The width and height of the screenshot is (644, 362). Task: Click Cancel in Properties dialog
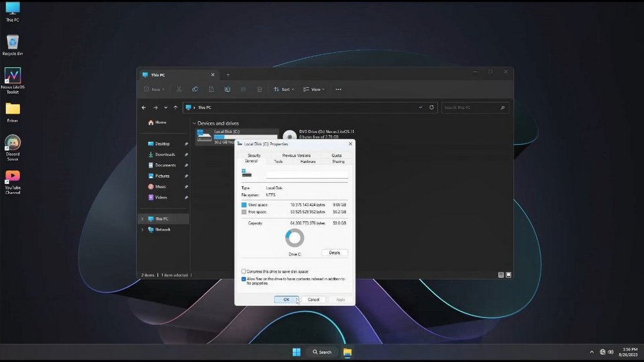coord(313,300)
